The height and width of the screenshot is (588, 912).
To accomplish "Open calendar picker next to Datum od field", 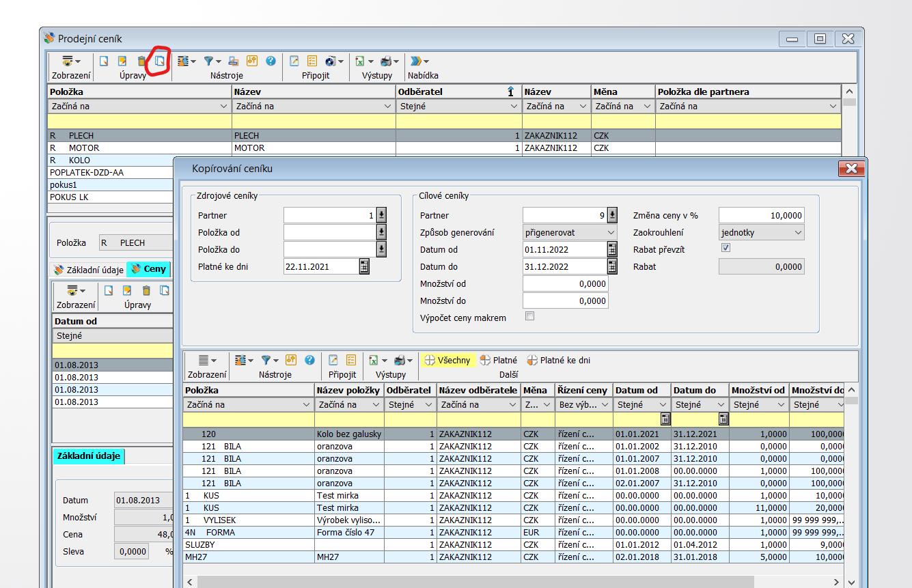I will click(x=612, y=250).
